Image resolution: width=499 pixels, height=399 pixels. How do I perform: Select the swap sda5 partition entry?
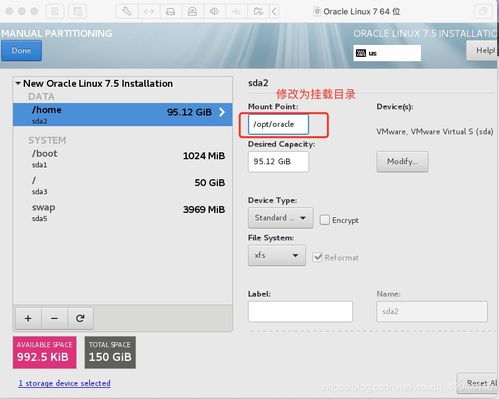(123, 212)
